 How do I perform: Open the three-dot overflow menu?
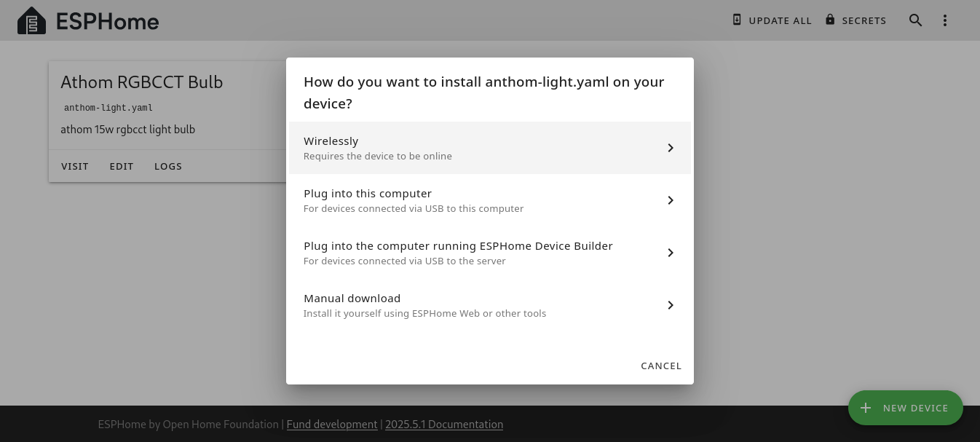tap(945, 20)
